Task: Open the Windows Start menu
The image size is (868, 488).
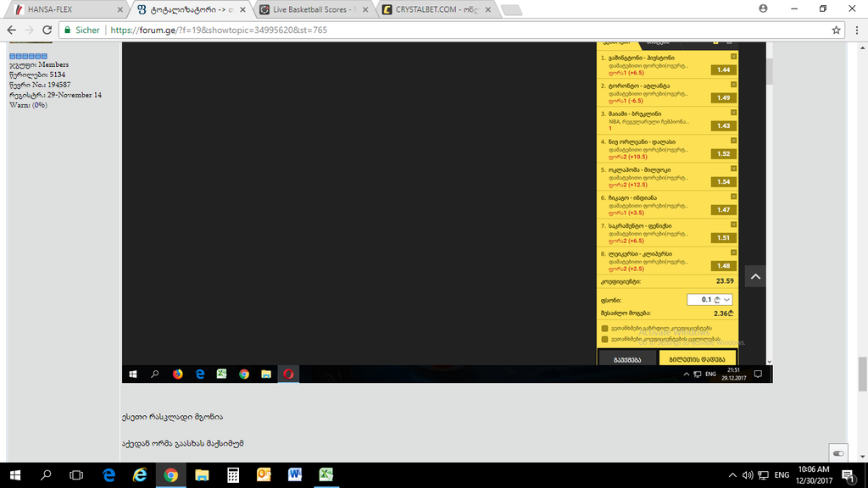Action: [x=15, y=475]
